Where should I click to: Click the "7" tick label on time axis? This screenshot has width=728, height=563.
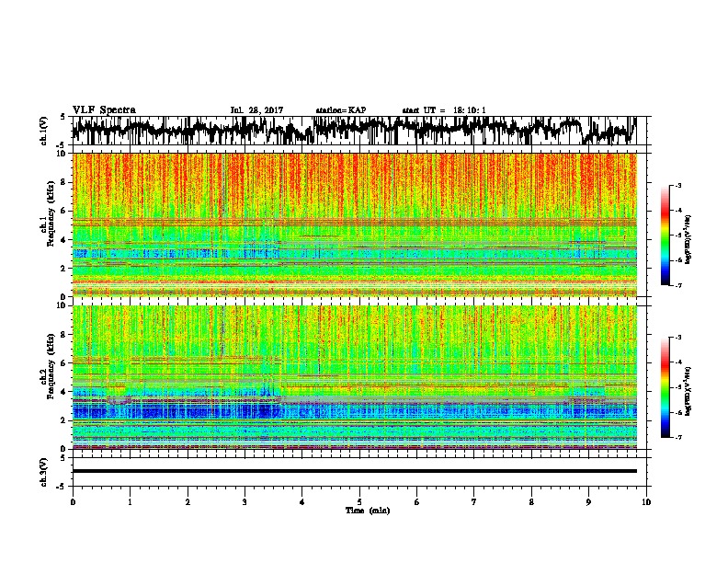coord(474,501)
